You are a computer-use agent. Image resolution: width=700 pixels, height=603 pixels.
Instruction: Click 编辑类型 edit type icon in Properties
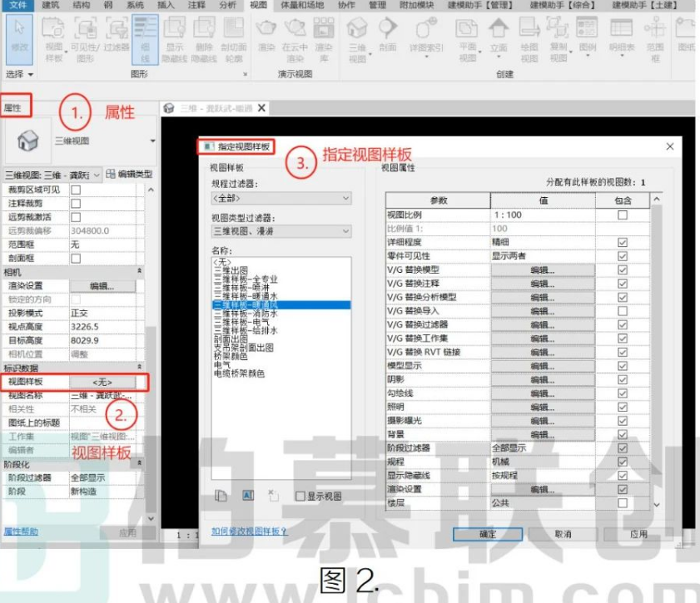point(130,174)
